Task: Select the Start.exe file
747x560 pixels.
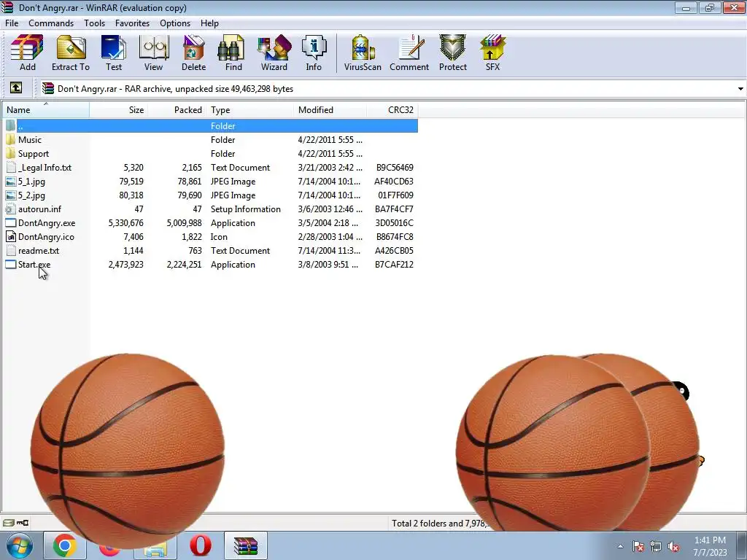Action: (34, 264)
